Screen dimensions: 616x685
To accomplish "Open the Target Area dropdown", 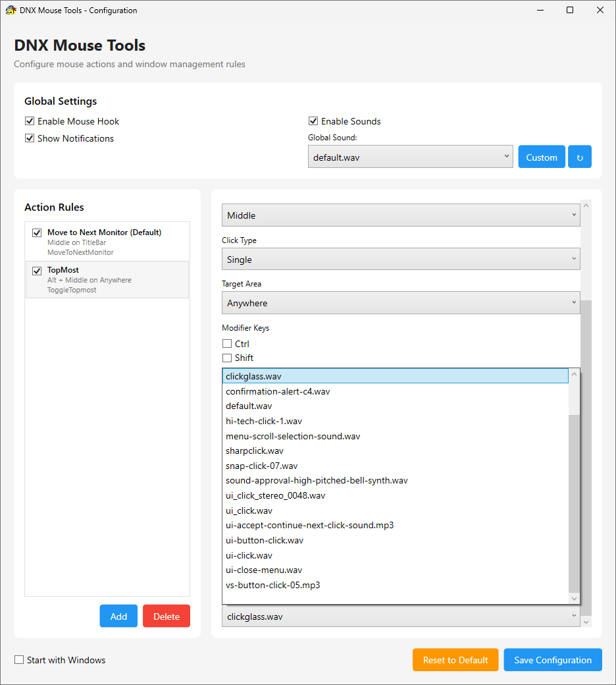I will coord(401,303).
